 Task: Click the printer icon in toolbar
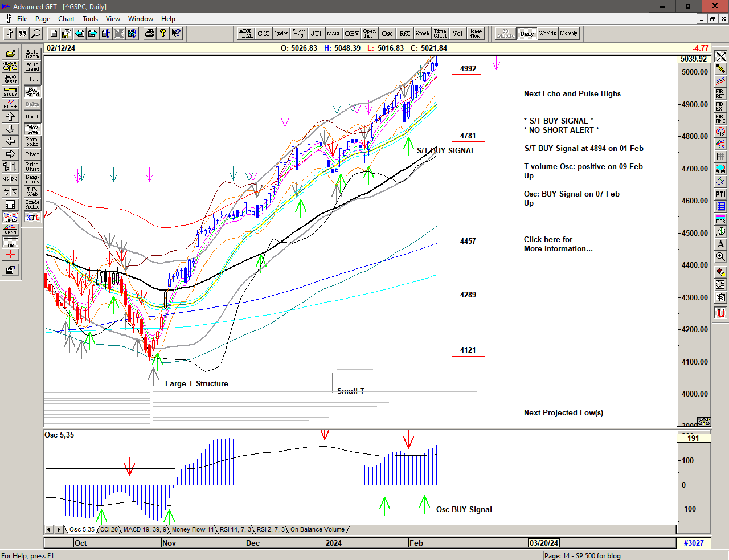click(149, 34)
